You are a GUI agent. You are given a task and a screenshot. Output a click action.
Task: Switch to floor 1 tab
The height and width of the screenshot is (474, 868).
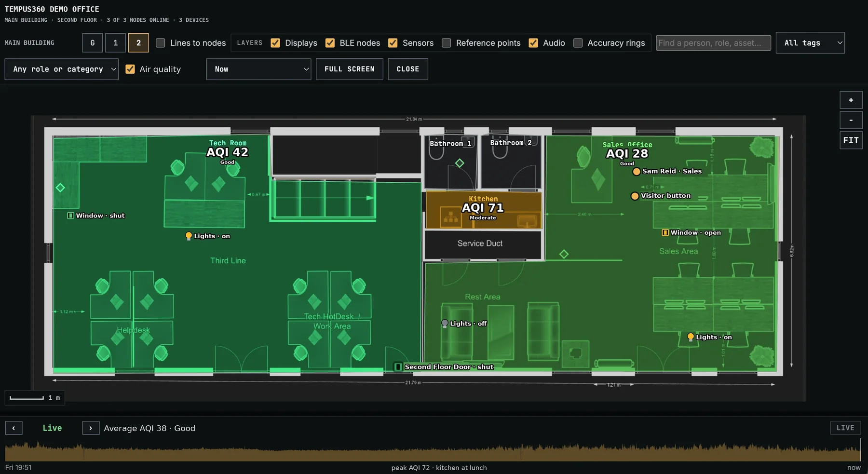pyautogui.click(x=116, y=43)
